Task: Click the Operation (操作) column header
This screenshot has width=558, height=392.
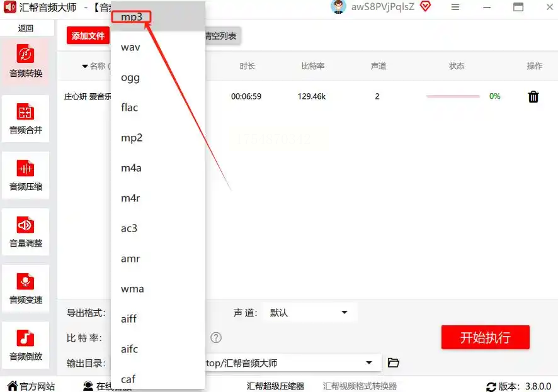Action: pyautogui.click(x=535, y=65)
